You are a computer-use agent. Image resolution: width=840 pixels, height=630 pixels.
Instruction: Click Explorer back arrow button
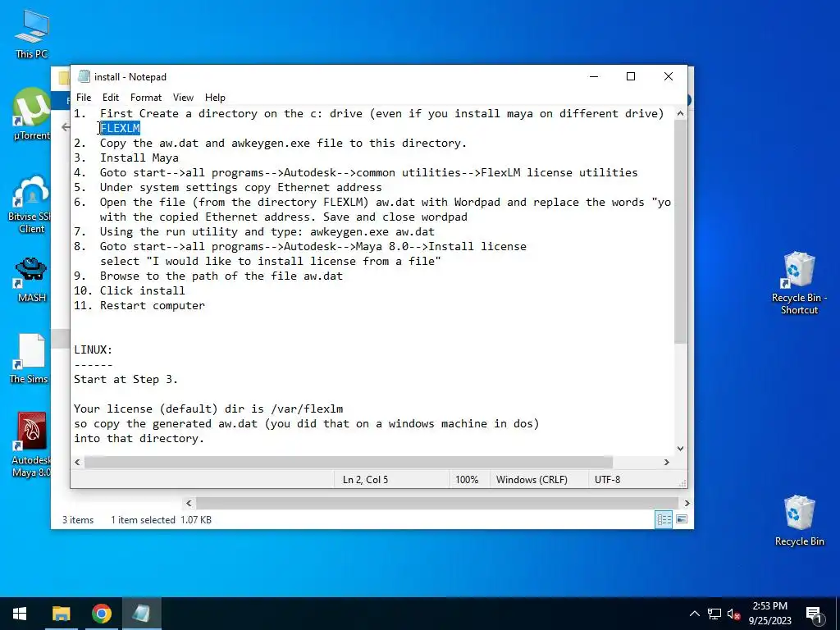[x=66, y=127]
